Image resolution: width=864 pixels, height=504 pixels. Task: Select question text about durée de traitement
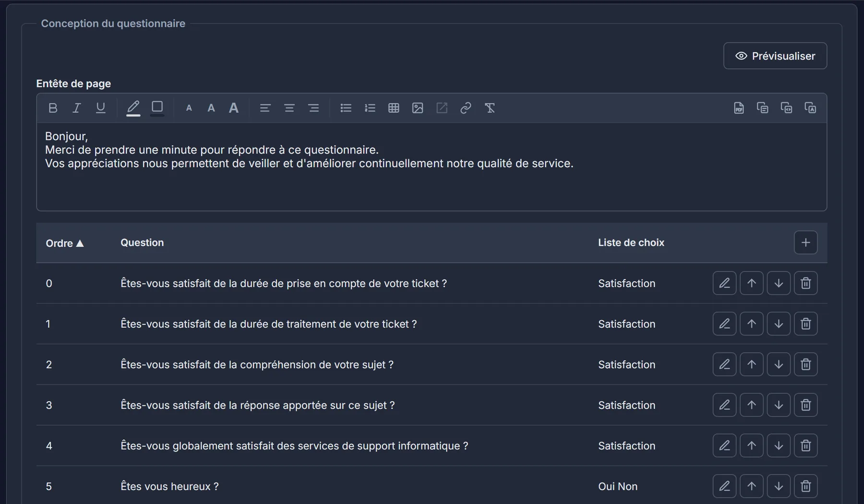pos(268,324)
